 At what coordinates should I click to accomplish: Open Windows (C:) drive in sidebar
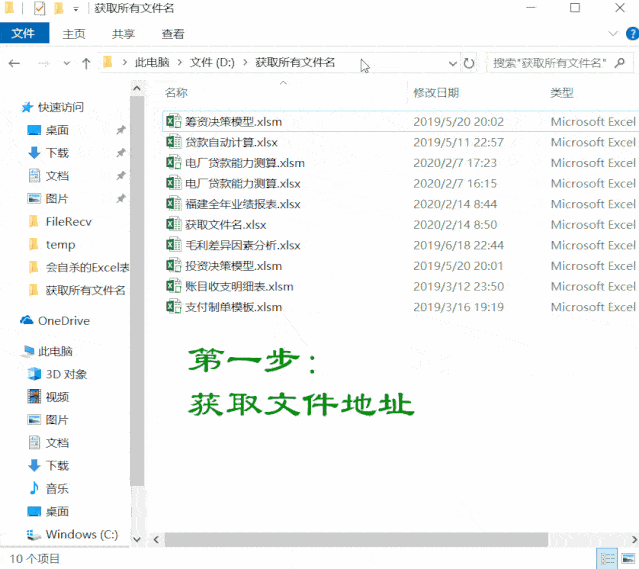82,534
